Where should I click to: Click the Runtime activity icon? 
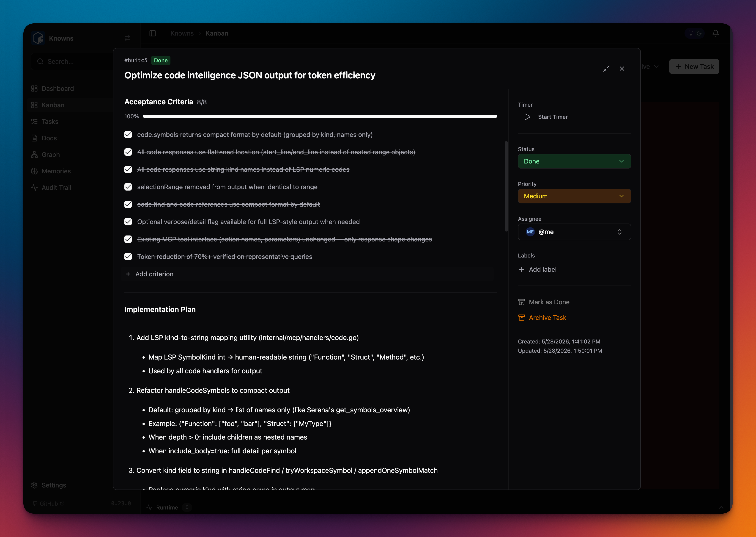[x=150, y=508]
